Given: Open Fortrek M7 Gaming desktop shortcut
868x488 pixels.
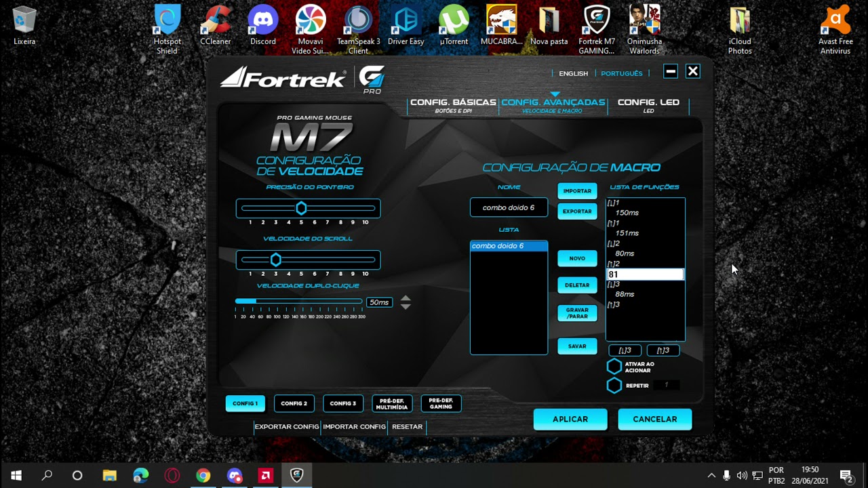Looking at the screenshot, I should [597, 30].
